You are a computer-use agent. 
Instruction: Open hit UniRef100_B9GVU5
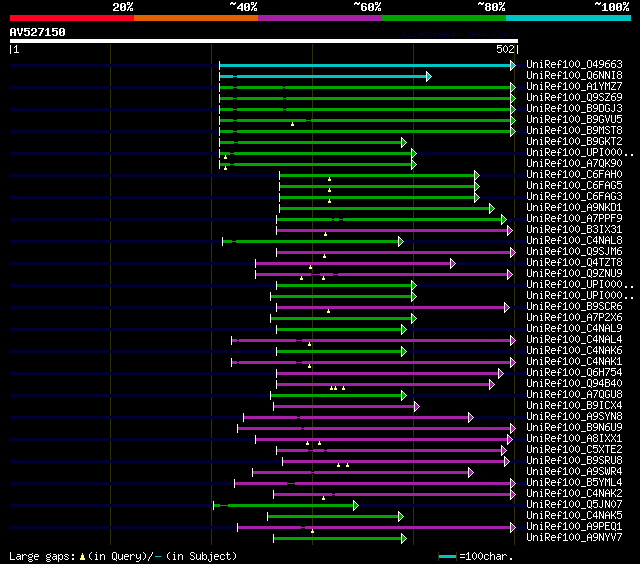point(574,120)
